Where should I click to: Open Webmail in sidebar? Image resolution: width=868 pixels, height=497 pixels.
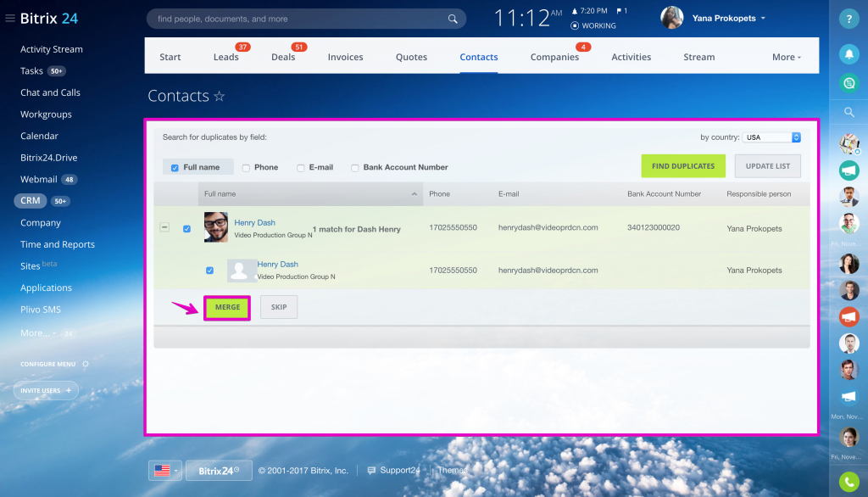click(39, 179)
